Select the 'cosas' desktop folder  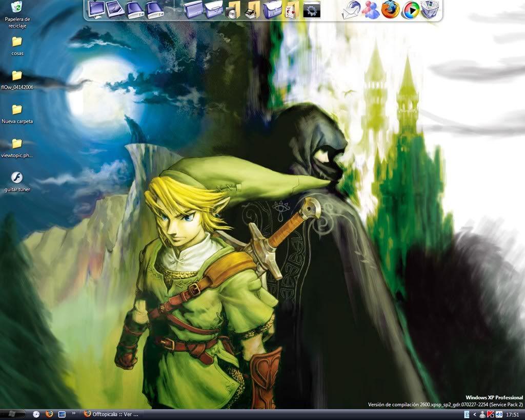(x=17, y=42)
